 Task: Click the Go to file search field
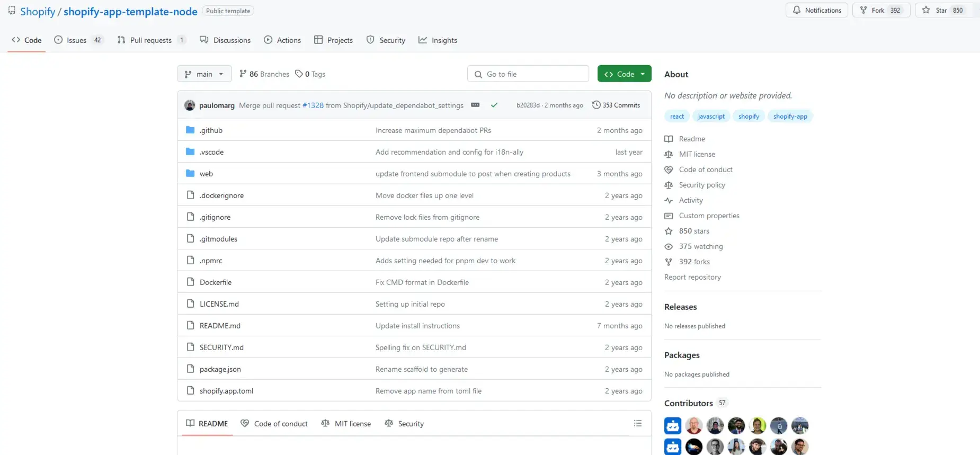528,74
